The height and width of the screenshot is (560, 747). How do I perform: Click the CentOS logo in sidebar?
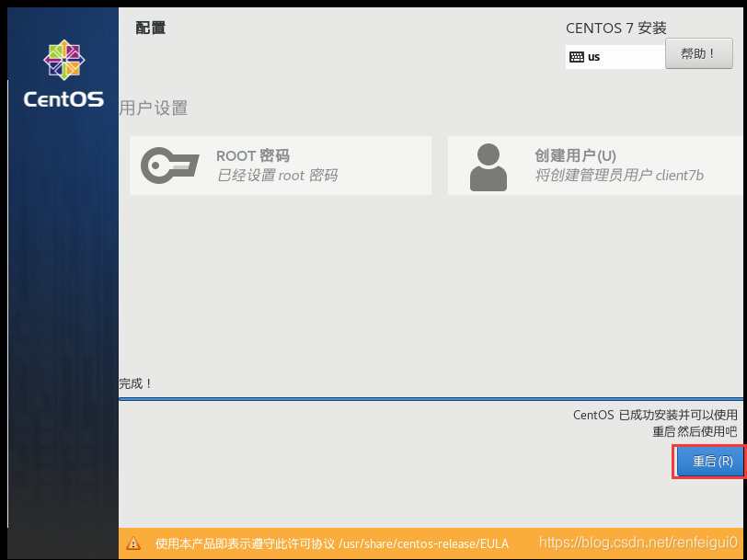click(x=63, y=74)
